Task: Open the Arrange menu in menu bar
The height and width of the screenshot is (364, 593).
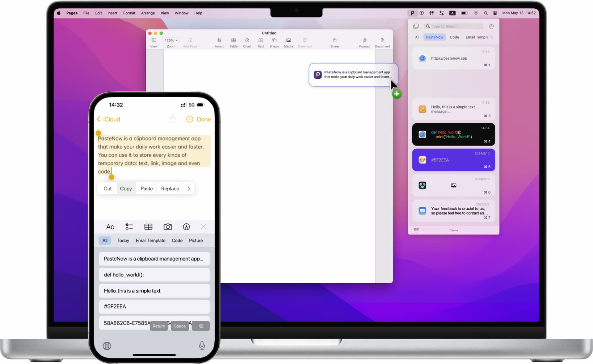Action: 148,13
